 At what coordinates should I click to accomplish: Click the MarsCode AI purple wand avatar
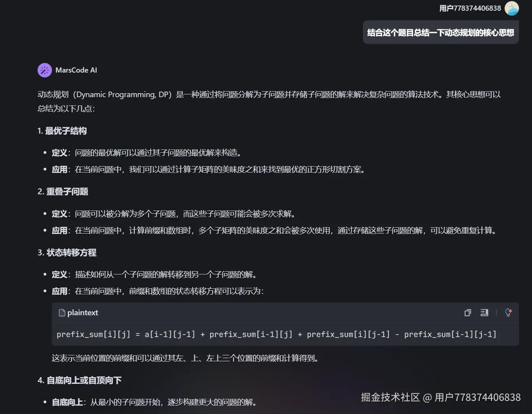click(44, 70)
